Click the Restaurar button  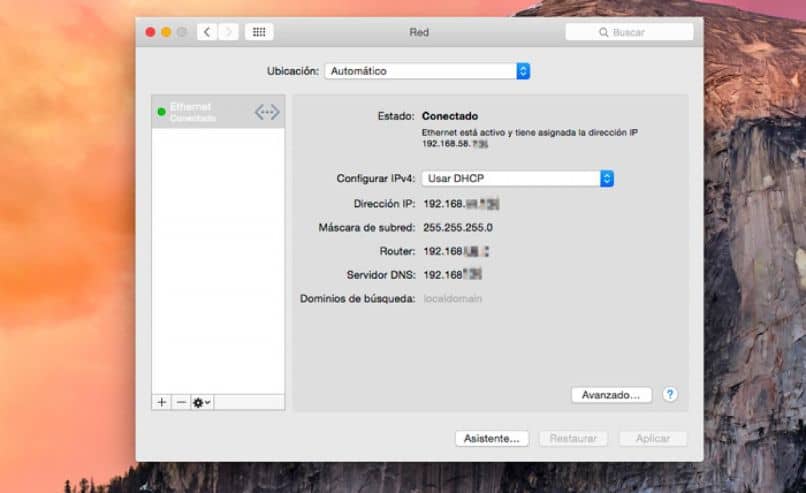click(x=573, y=439)
